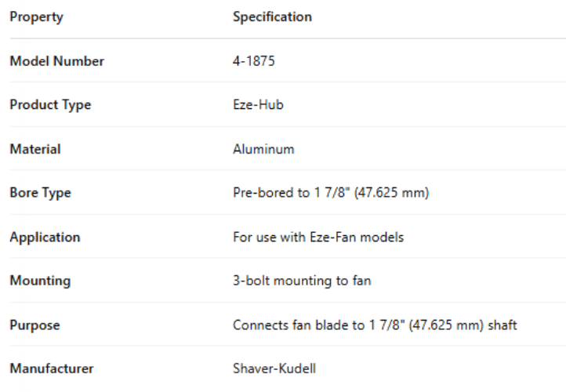Click the Property column header

click(36, 16)
